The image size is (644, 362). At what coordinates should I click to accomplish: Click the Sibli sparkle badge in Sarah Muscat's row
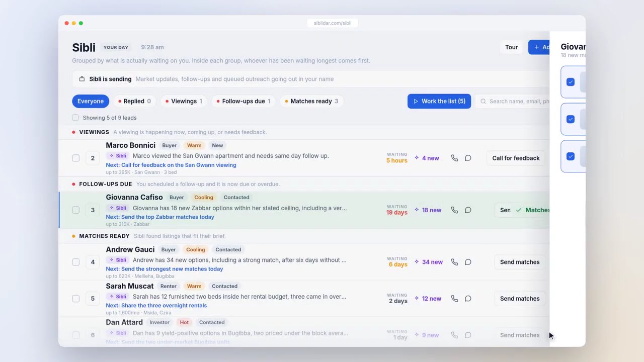[x=118, y=297]
